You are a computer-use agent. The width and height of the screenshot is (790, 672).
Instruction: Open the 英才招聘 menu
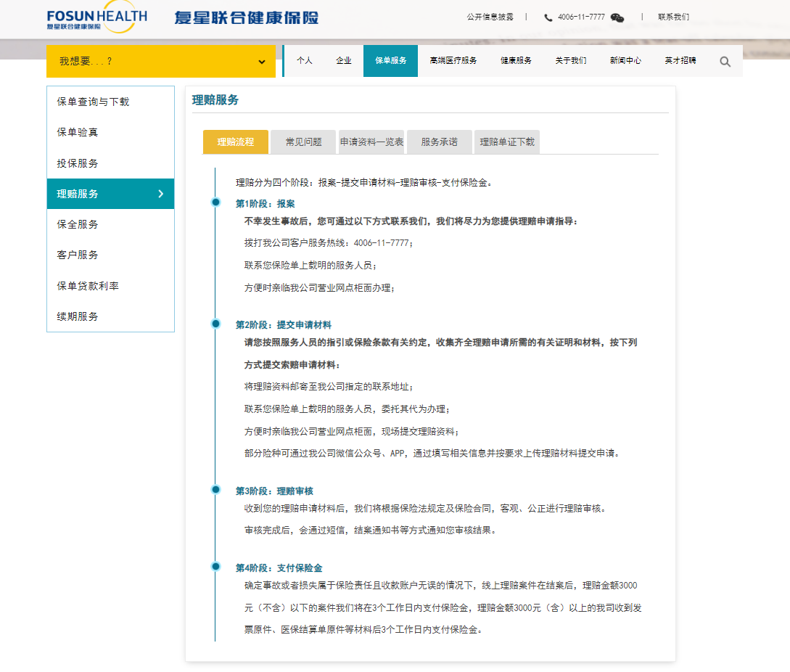(680, 60)
